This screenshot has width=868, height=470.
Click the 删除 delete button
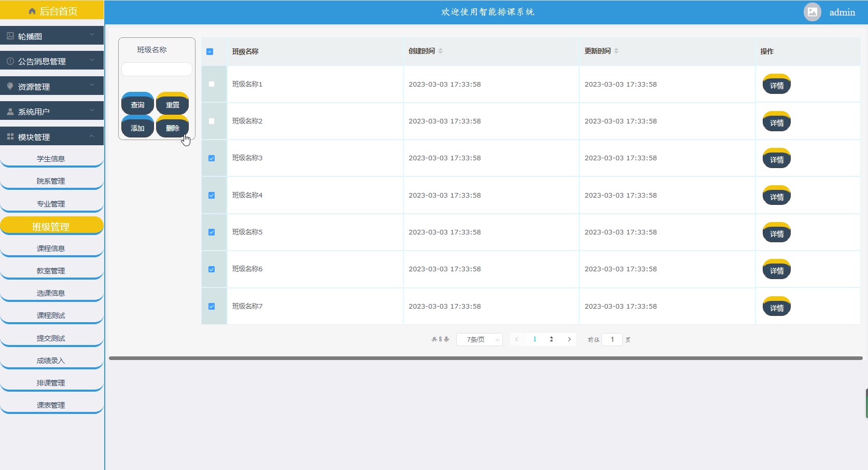[x=172, y=127]
